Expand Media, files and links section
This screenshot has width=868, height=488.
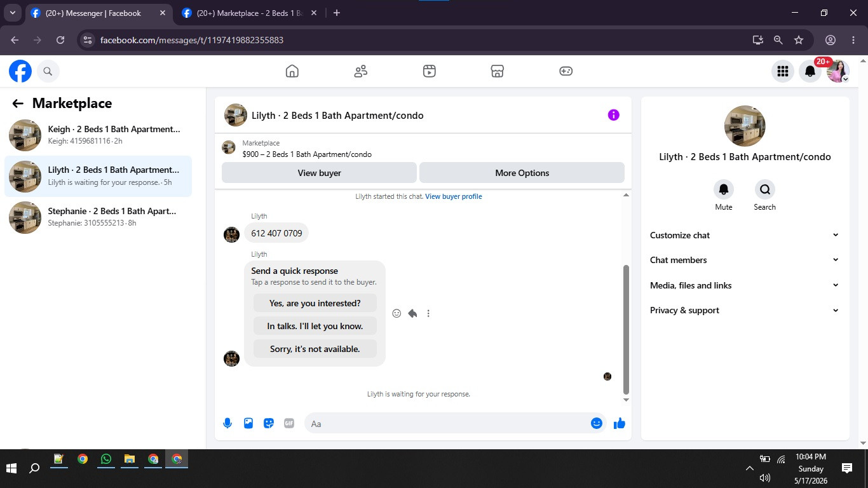[x=745, y=285]
